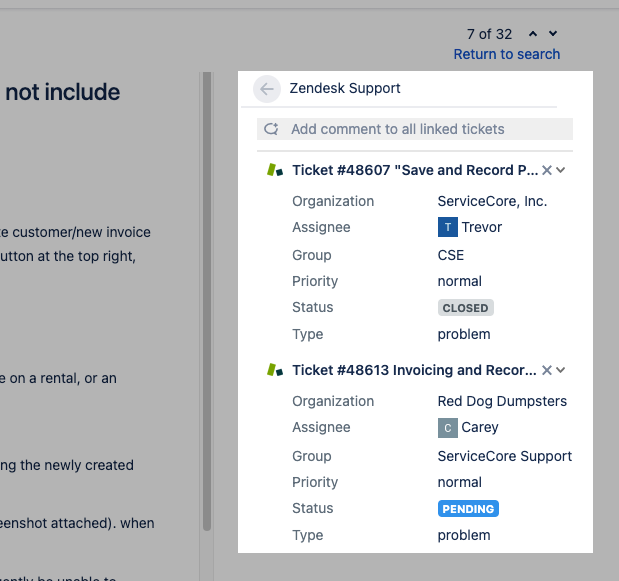Viewport: 619px width, 581px height.
Task: Unlink ticket #48613 with the X icon
Action: tap(547, 370)
